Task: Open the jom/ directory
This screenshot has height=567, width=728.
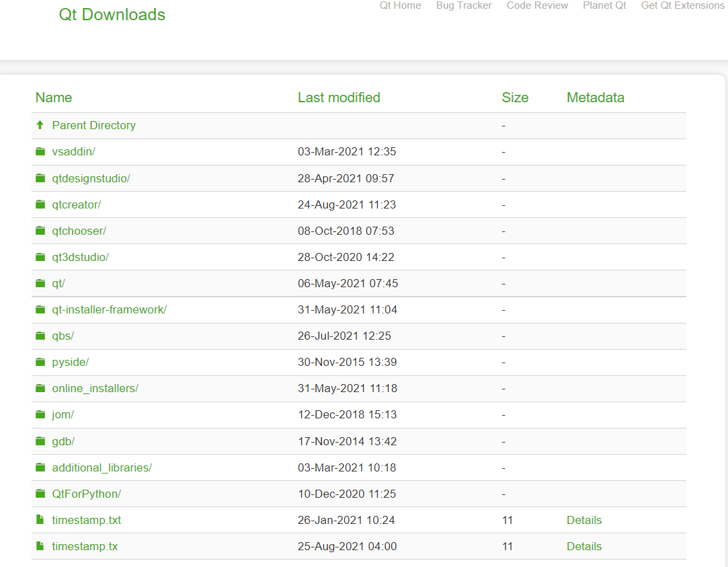Action: click(63, 415)
